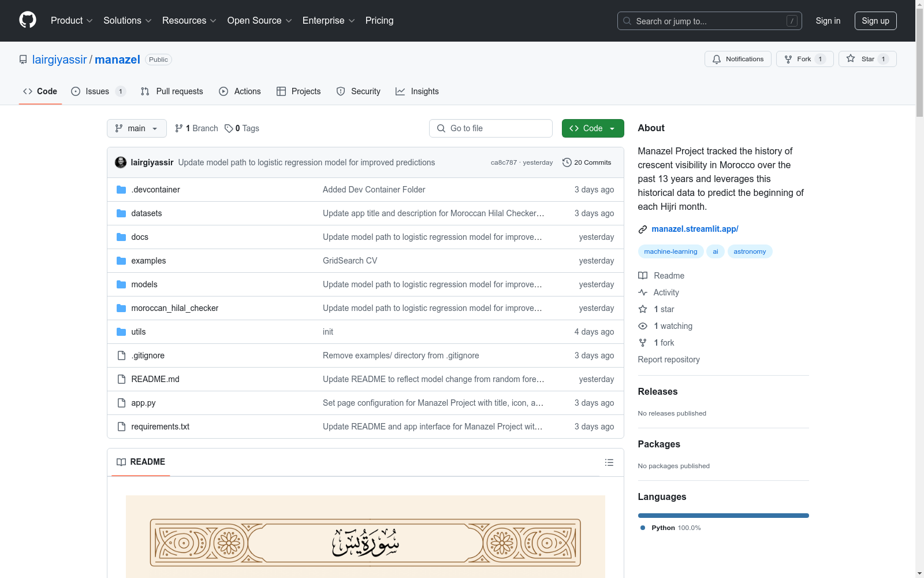The width and height of the screenshot is (924, 578).
Task: Star the manazel repository
Action: (867, 59)
